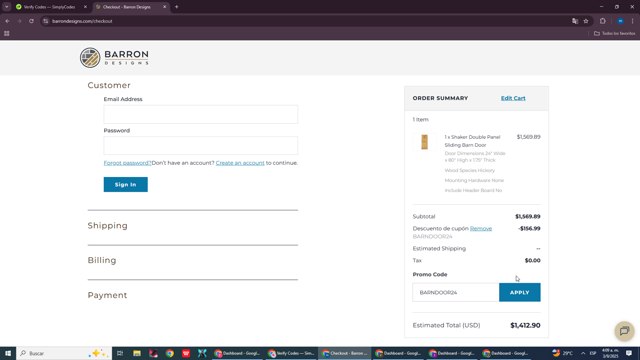Screen dimensions: 640x360
Task: Open Task View from the taskbar
Action: click(120, 353)
